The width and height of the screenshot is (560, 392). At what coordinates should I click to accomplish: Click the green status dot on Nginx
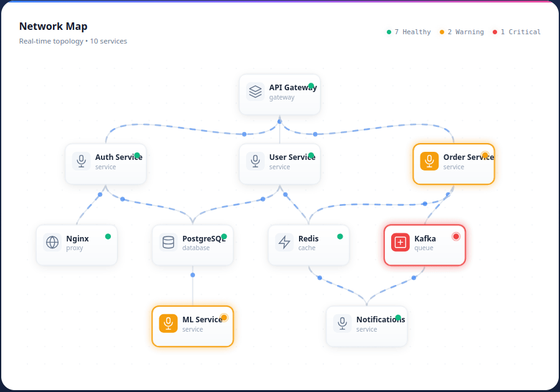coord(108,236)
